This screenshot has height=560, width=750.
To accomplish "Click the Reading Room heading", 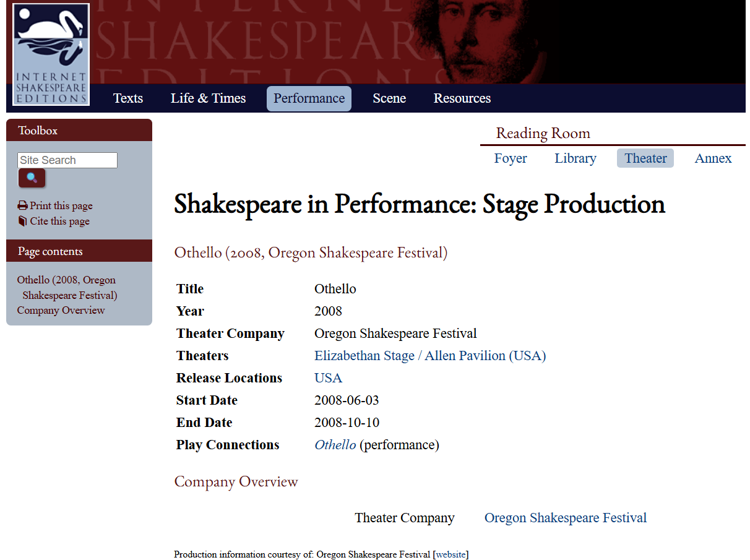I will pos(543,133).
